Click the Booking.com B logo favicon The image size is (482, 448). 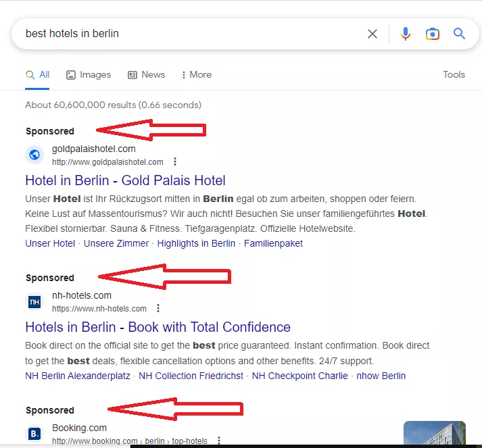click(34, 434)
